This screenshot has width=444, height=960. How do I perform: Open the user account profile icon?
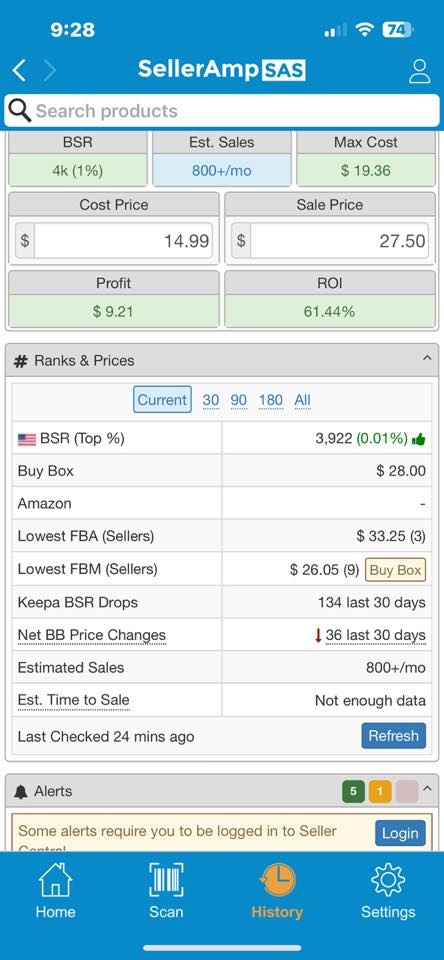pos(420,71)
